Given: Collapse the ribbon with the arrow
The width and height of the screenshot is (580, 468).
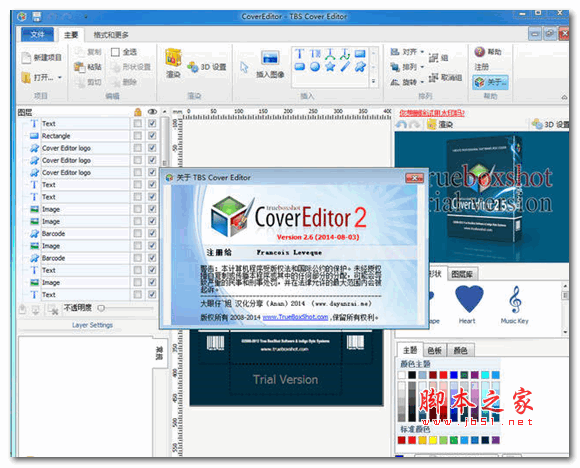Looking at the screenshot, I should coord(564,97).
